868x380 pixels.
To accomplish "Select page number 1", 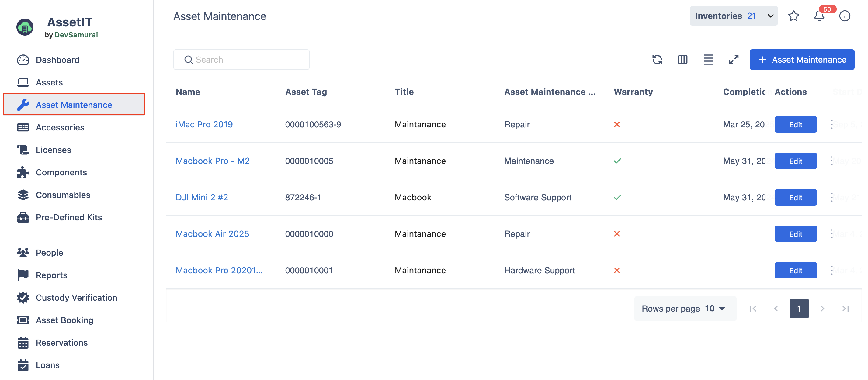I will [799, 308].
